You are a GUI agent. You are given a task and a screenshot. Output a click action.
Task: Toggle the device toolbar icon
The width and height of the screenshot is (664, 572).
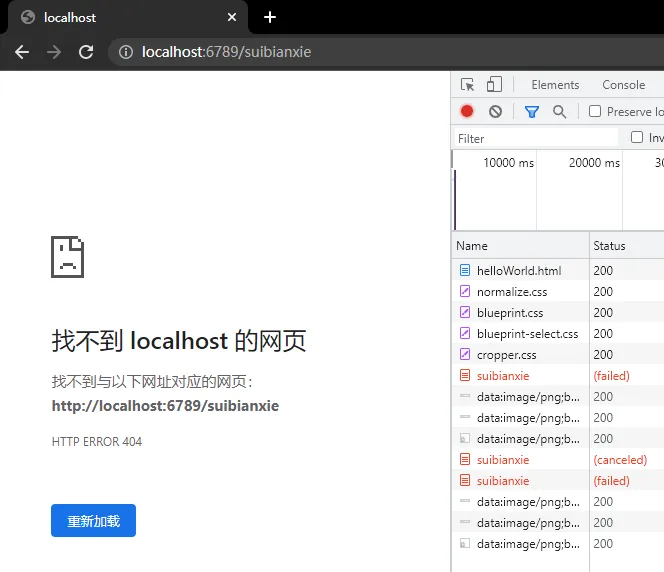(x=494, y=85)
